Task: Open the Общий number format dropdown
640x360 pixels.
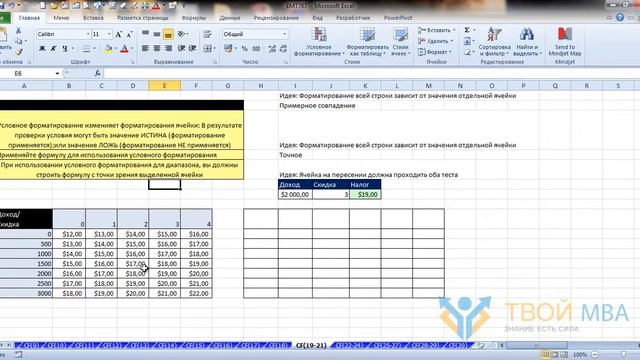Action: pyautogui.click(x=284, y=34)
